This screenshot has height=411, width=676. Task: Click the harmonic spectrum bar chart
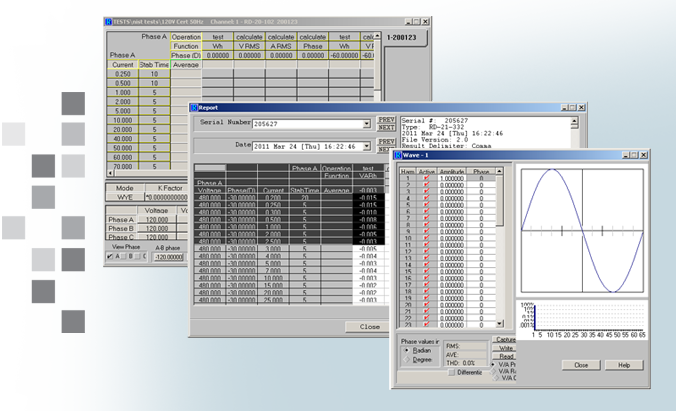582,319
